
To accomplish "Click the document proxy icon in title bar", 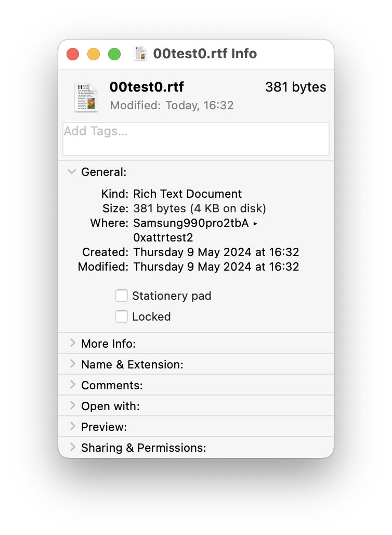I will [x=140, y=54].
